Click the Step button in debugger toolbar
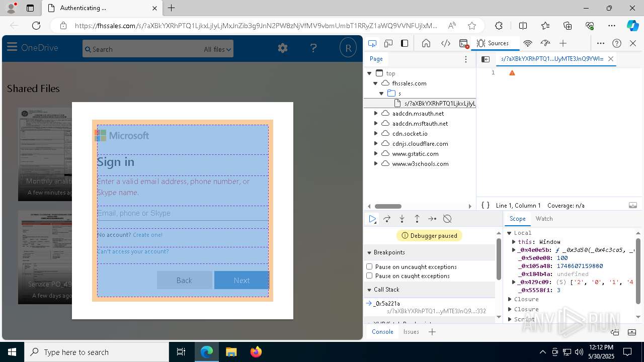 pyautogui.click(x=432, y=219)
